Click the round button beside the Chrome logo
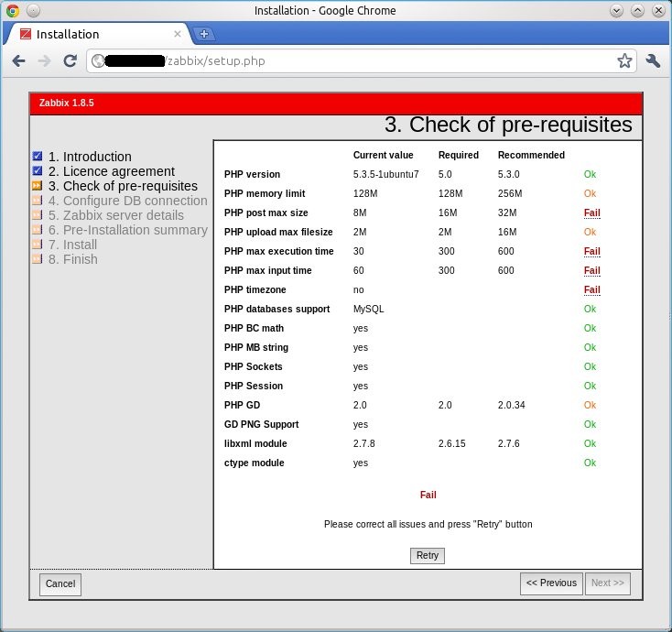The width and height of the screenshot is (672, 632). [34, 10]
